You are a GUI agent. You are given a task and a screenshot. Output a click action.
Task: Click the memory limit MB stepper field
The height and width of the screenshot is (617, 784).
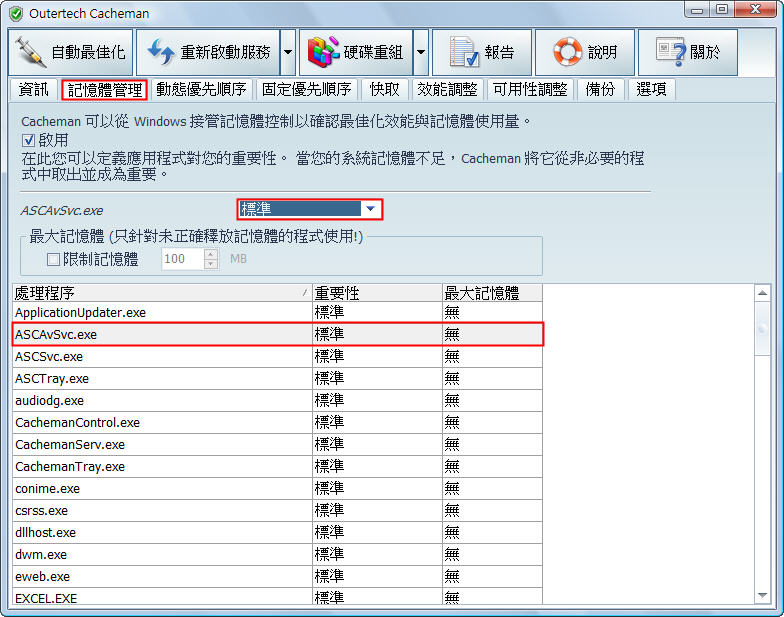(x=182, y=259)
